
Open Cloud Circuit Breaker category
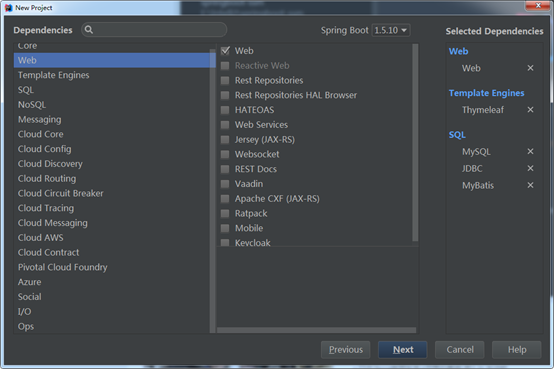click(113, 193)
